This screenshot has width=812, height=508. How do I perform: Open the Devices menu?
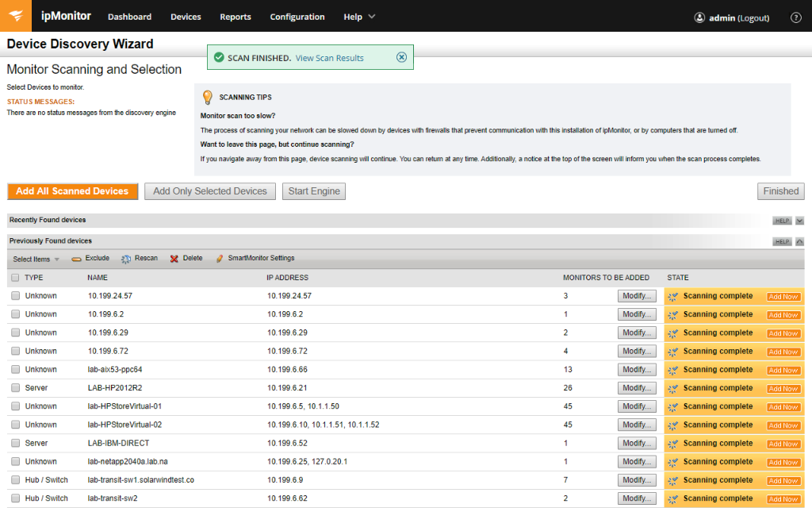click(186, 17)
